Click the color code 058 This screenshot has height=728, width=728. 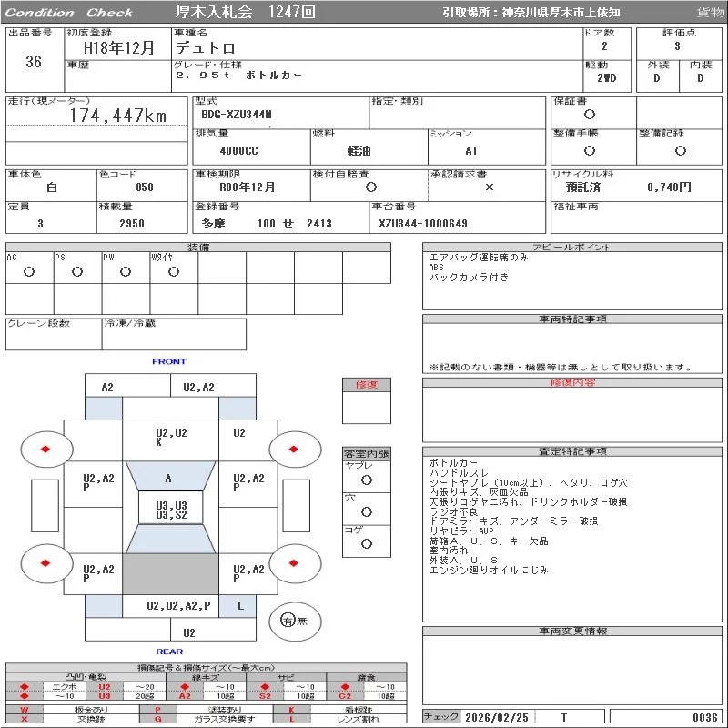point(145,187)
